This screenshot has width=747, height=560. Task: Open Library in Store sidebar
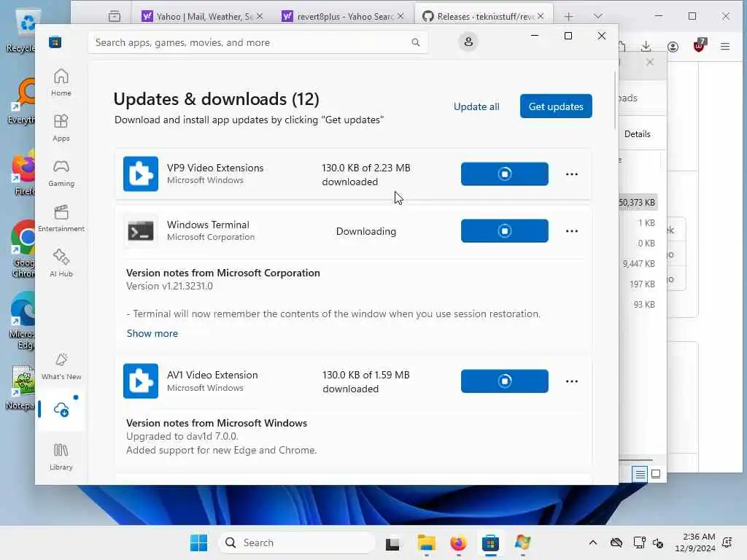coord(61,456)
